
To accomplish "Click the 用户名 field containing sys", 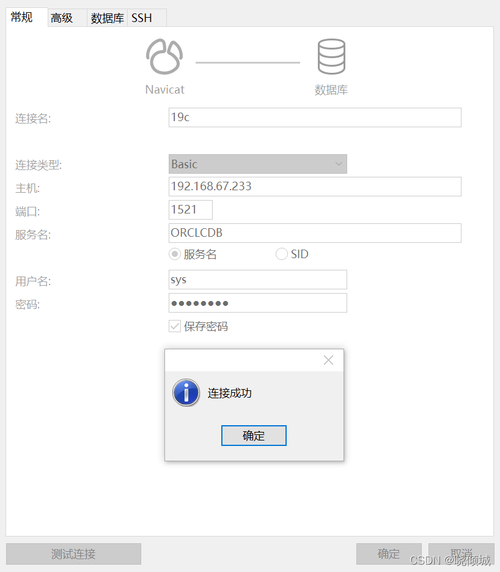I will [257, 280].
